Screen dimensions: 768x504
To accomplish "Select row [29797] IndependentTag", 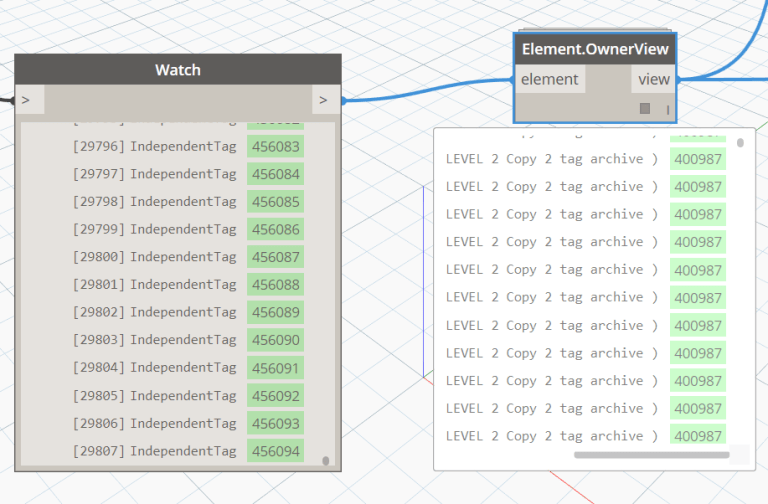I will tap(188, 174).
